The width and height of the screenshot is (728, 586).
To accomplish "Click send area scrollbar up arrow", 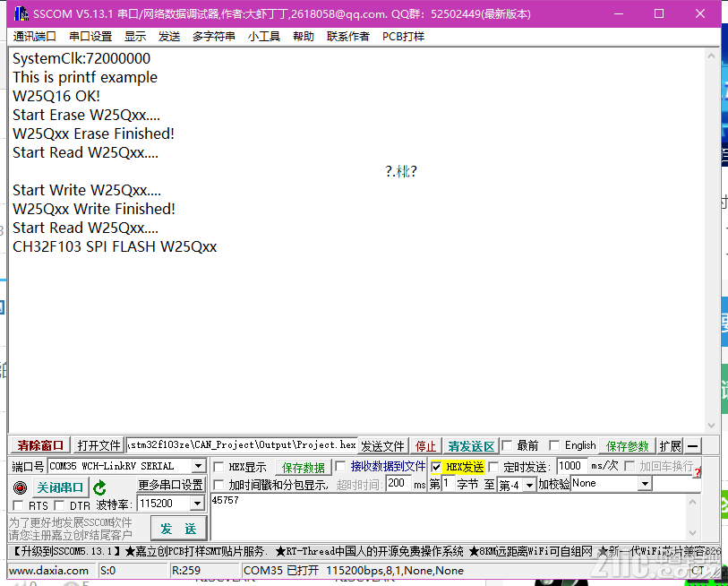I will pyautogui.click(x=692, y=502).
